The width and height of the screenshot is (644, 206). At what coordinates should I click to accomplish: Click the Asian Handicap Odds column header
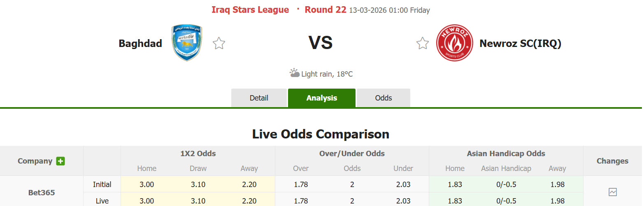(x=506, y=154)
